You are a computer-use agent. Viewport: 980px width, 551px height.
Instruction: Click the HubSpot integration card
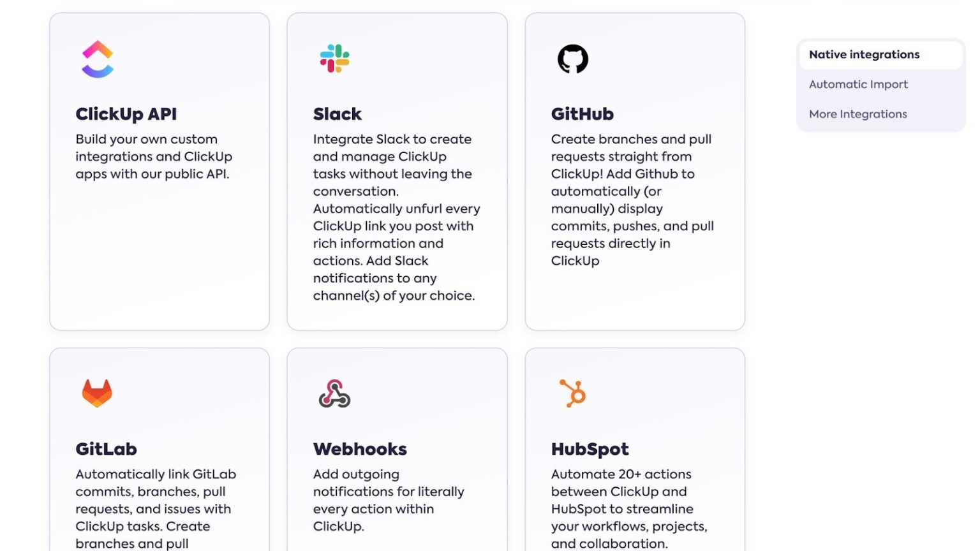tap(635, 446)
